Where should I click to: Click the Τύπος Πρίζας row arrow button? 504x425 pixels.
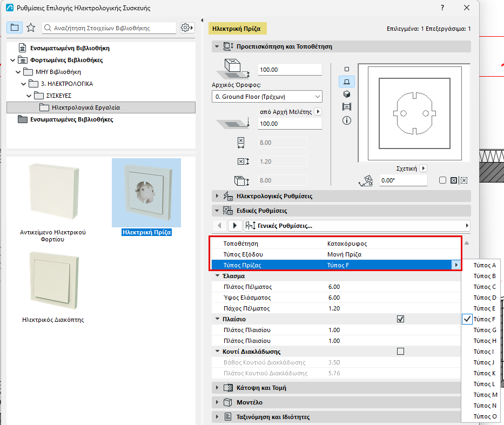click(456, 265)
